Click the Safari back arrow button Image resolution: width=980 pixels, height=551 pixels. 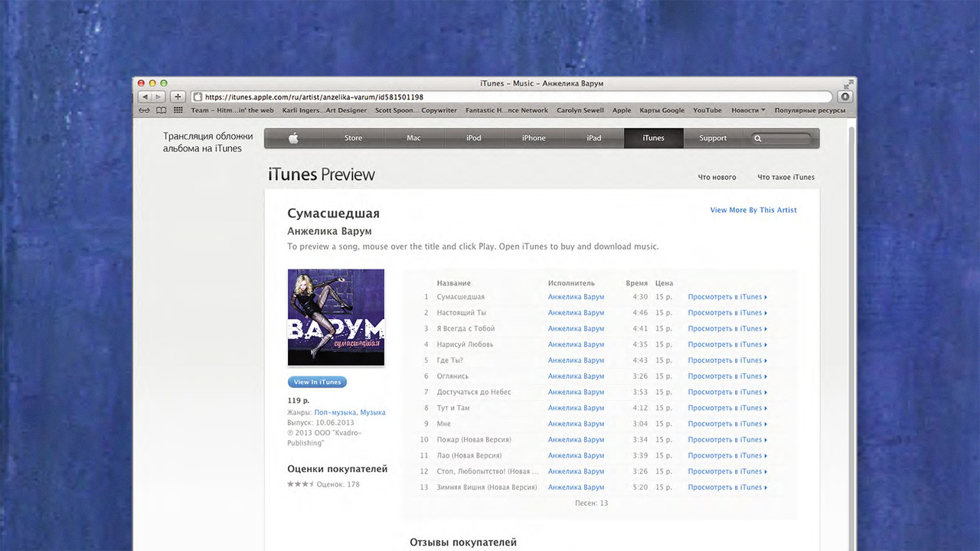(x=145, y=97)
